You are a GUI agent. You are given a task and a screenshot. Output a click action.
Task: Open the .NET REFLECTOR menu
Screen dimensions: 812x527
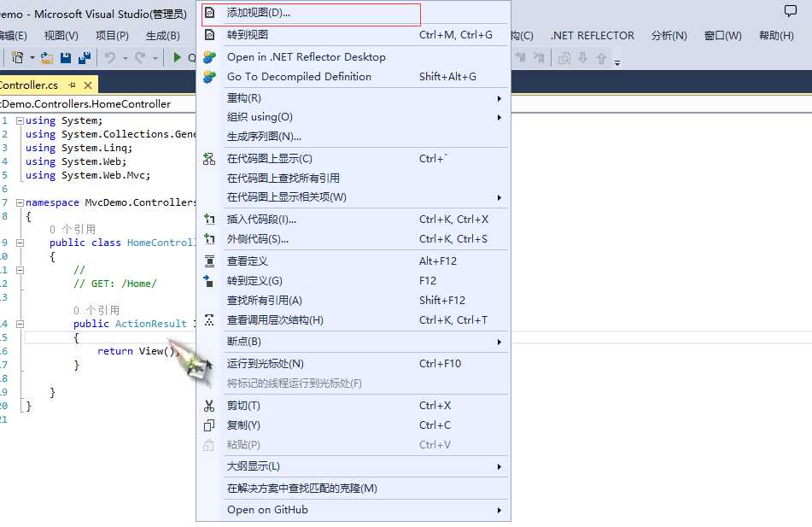click(x=593, y=36)
